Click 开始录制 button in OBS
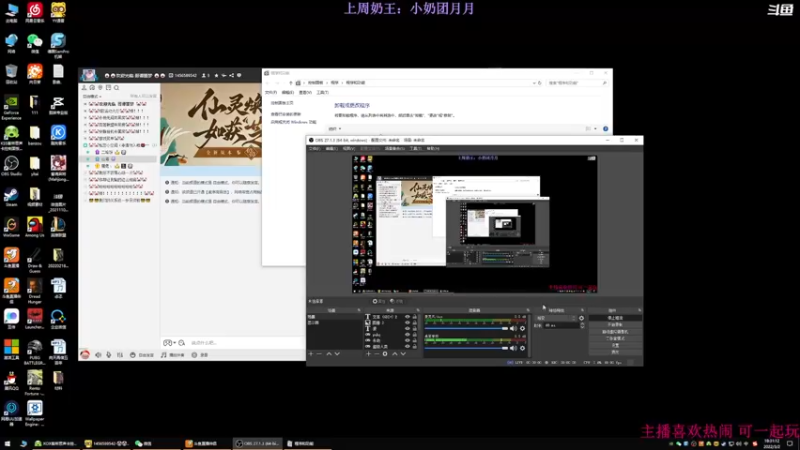 point(615,324)
